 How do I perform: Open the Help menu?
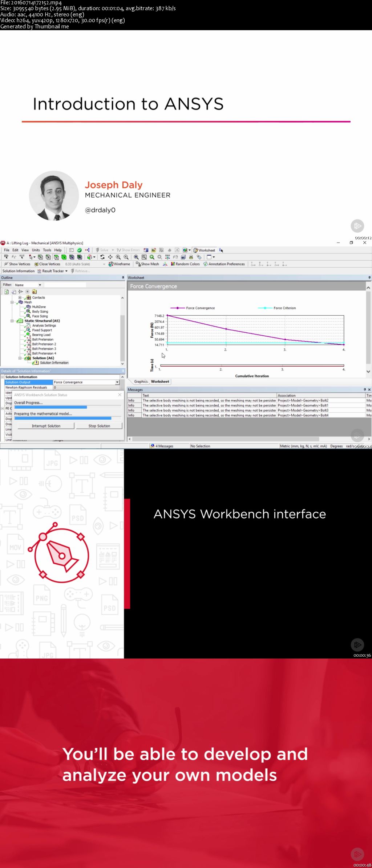click(x=58, y=250)
